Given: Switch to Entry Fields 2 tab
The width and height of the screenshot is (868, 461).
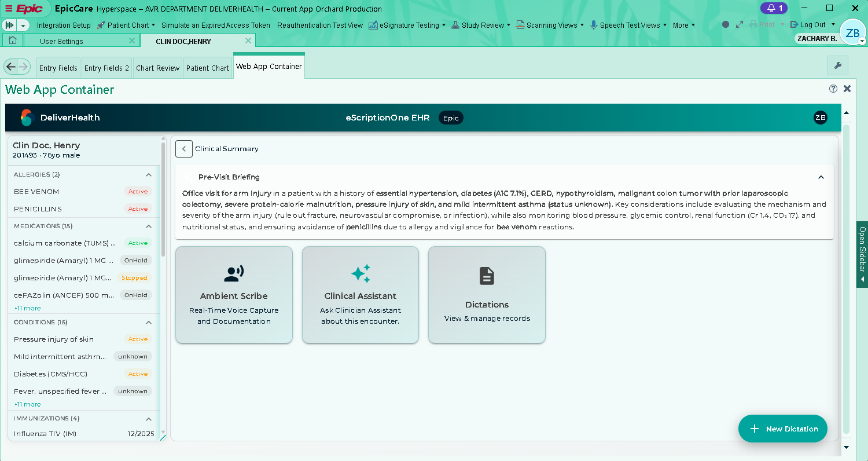Looking at the screenshot, I should (106, 68).
